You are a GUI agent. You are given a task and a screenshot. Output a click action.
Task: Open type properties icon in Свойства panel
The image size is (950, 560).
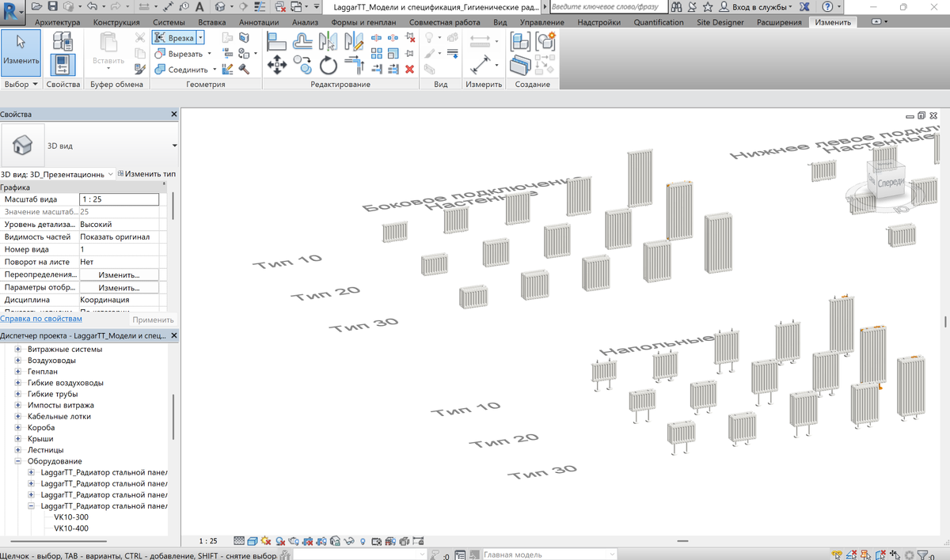click(62, 41)
